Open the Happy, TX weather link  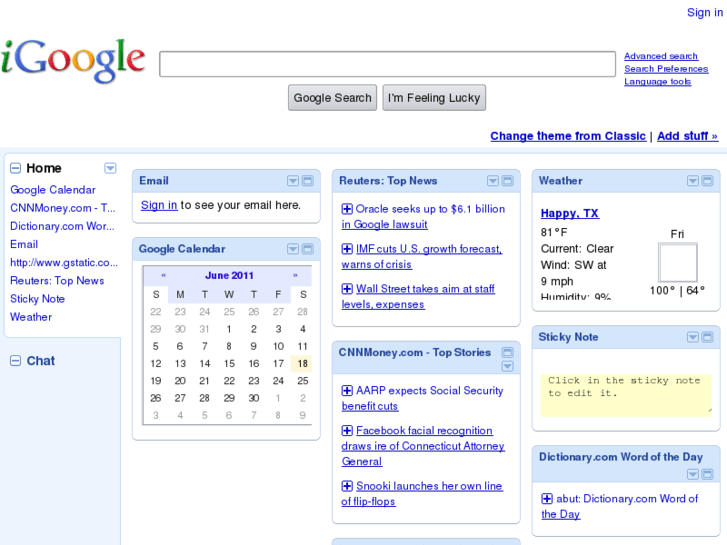point(570,213)
